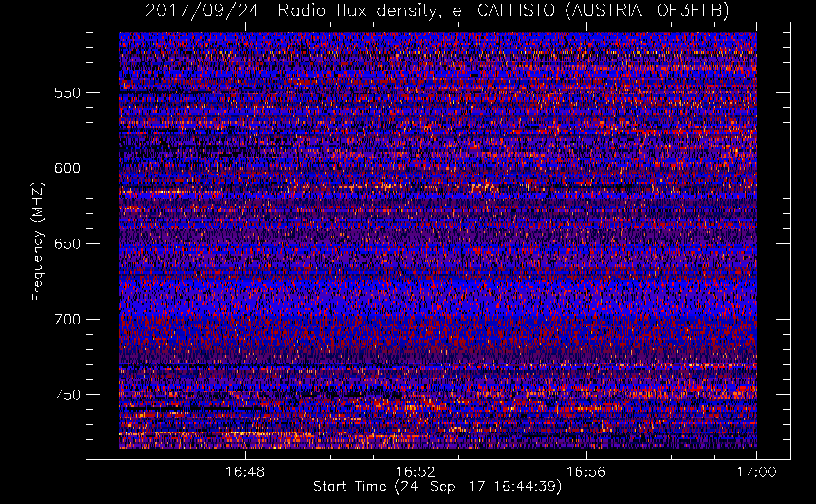Click the "16:52" time tick label

pos(416,472)
